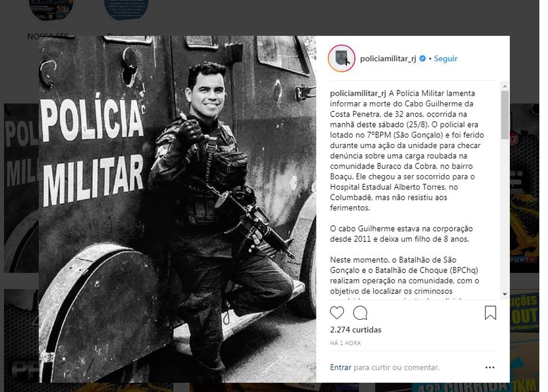Open comments via the speech bubble icon
The image size is (548, 392).
point(360,313)
